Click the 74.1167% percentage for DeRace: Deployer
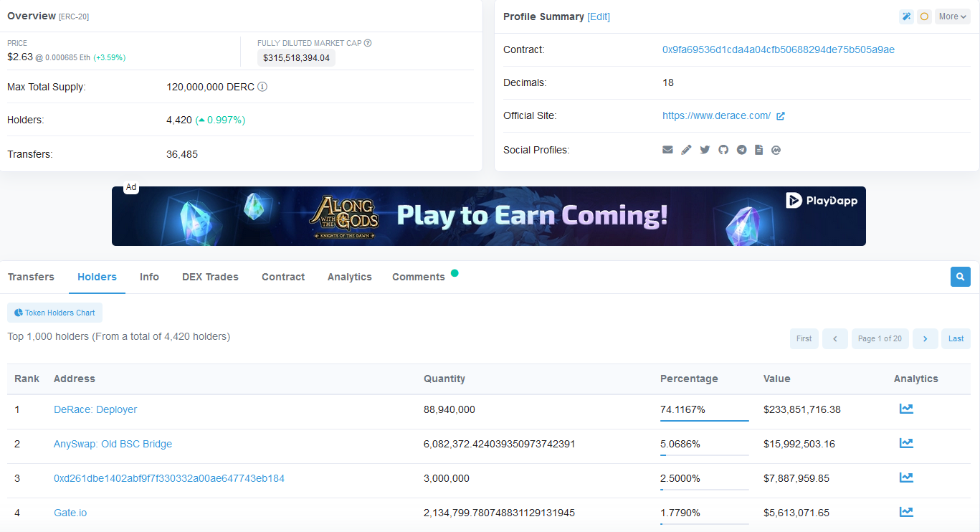Screen dimensions: 980x532 [x=682, y=409]
